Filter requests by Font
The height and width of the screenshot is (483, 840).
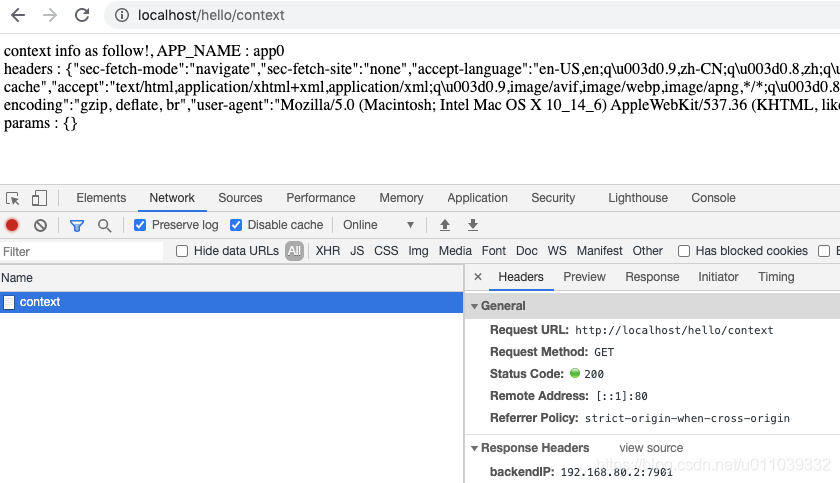(493, 251)
